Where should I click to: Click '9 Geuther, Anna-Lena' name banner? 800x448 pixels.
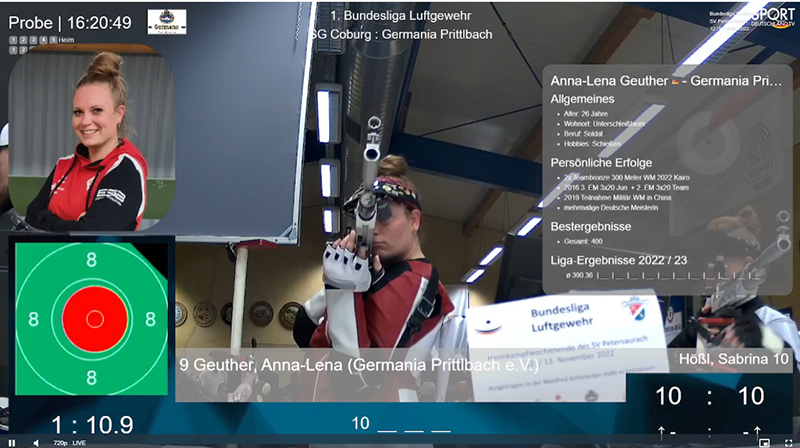[x=359, y=365]
